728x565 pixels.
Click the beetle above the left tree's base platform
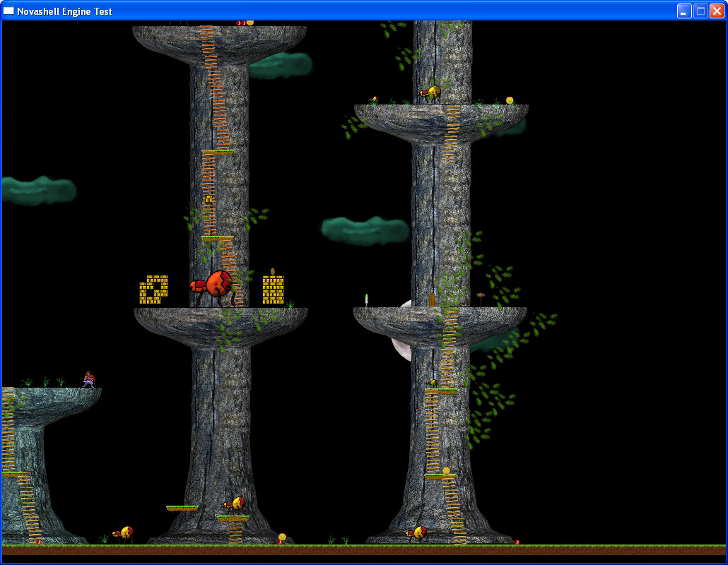click(x=235, y=504)
